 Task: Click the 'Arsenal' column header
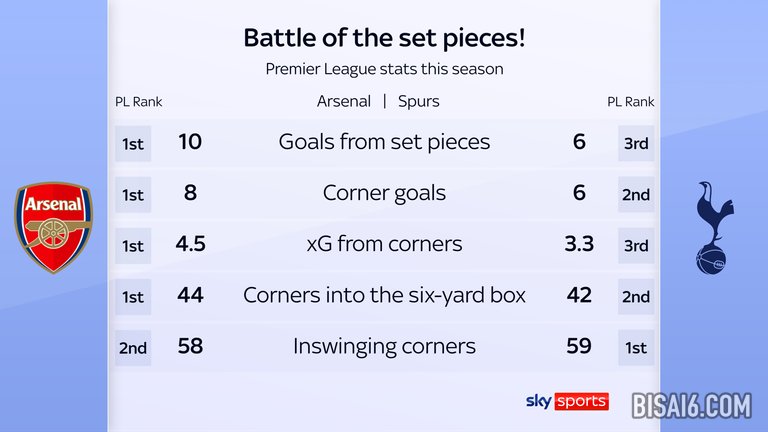[x=343, y=101]
